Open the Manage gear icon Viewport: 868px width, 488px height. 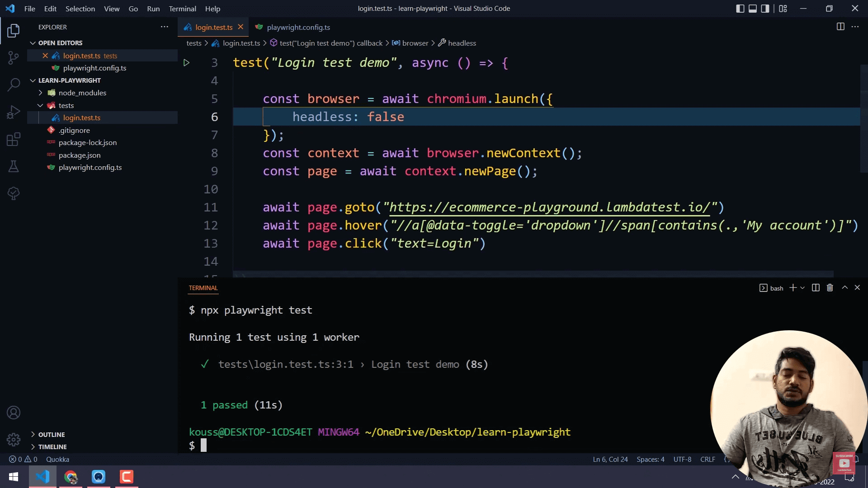tap(14, 439)
